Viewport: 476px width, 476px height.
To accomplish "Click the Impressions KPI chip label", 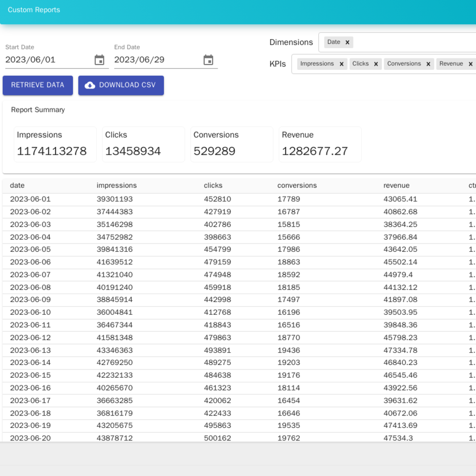I will point(317,64).
